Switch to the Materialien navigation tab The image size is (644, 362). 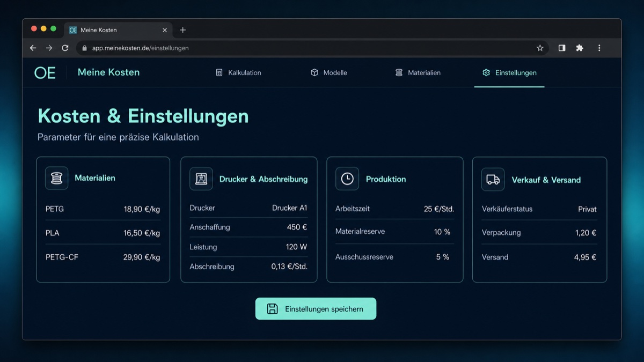(418, 72)
